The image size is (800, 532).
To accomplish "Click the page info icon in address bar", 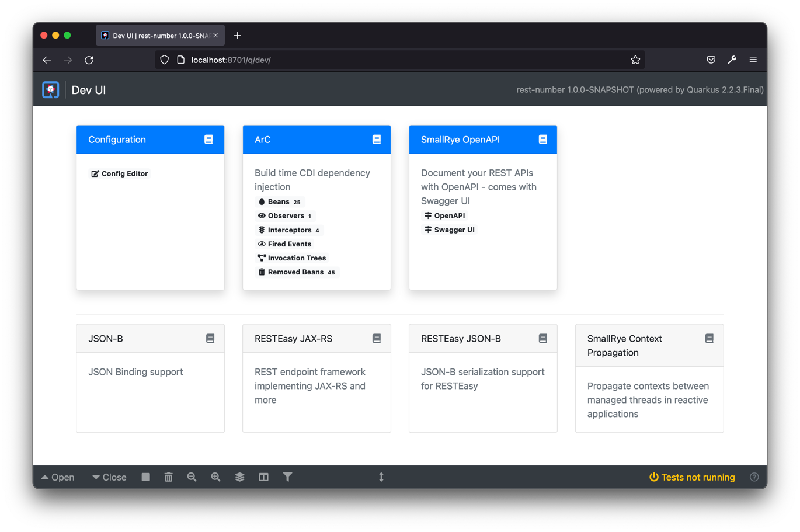I will click(181, 60).
